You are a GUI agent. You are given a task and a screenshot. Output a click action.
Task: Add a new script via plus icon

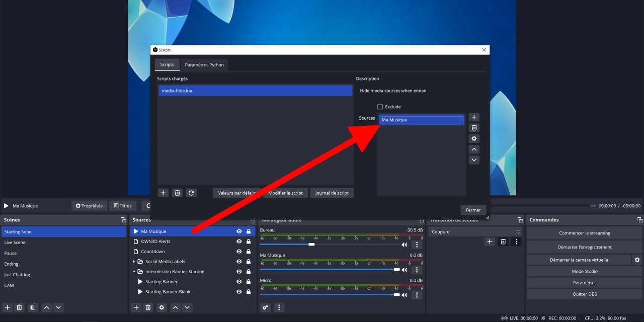(x=163, y=193)
